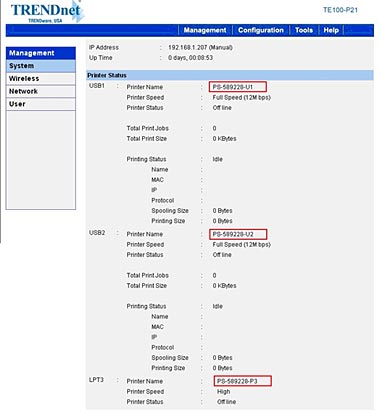Open the Tools menu

[304, 30]
